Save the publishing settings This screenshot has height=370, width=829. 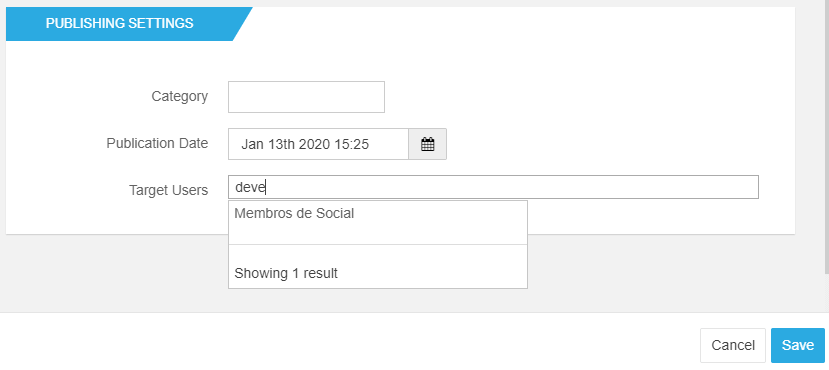(x=798, y=345)
